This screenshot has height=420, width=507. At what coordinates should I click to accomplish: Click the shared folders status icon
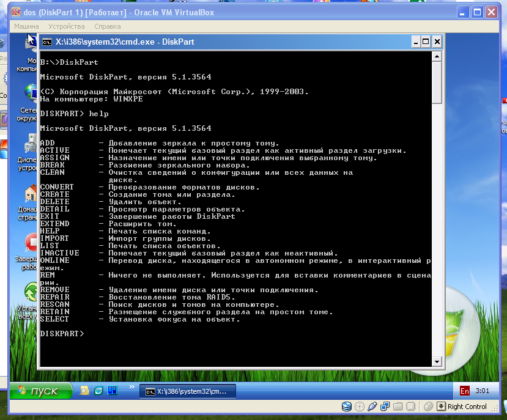pyautogui.click(x=398, y=407)
